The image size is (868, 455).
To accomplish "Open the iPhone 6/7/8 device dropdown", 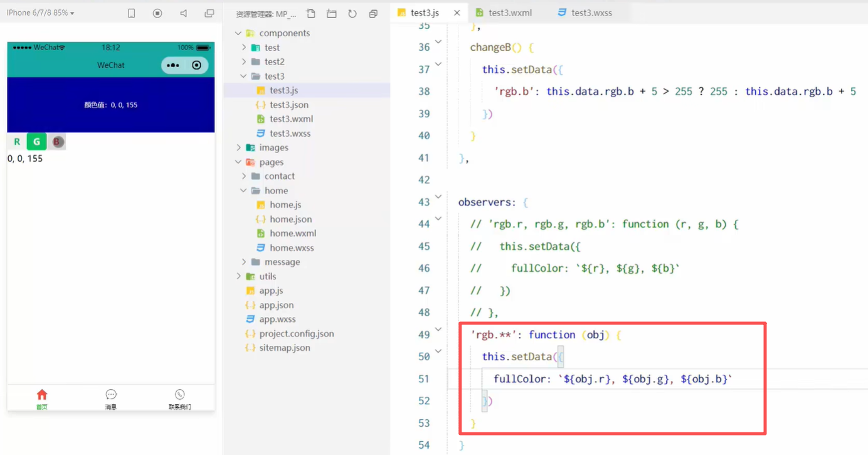I will [x=40, y=13].
